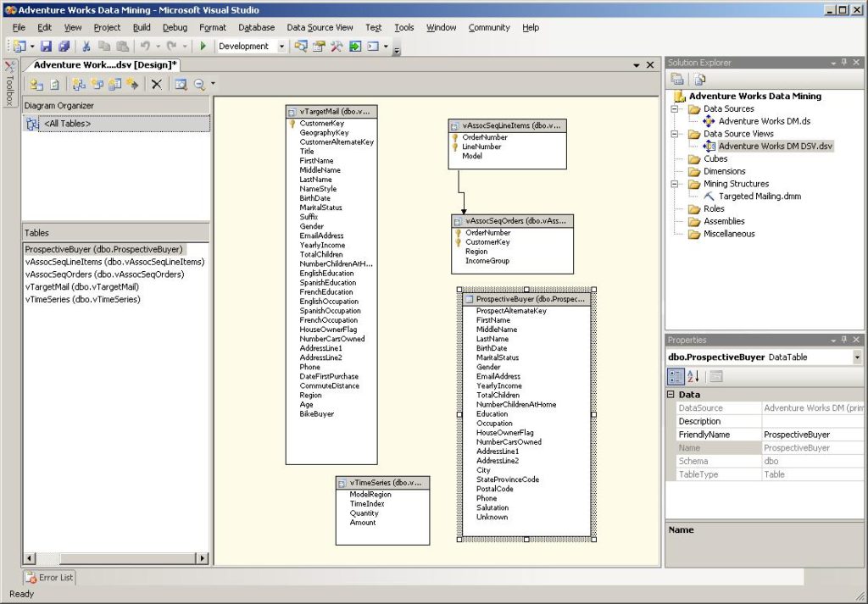Screen dimensions: 868x604
Task: Click the New Relationship icon with arrow
Action: click(131, 85)
